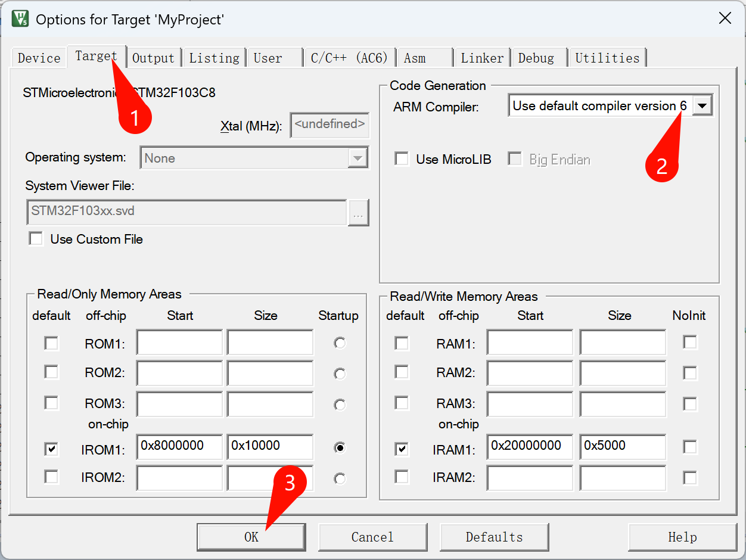The image size is (746, 560).
Task: Click the Defaults button
Action: [x=494, y=537]
